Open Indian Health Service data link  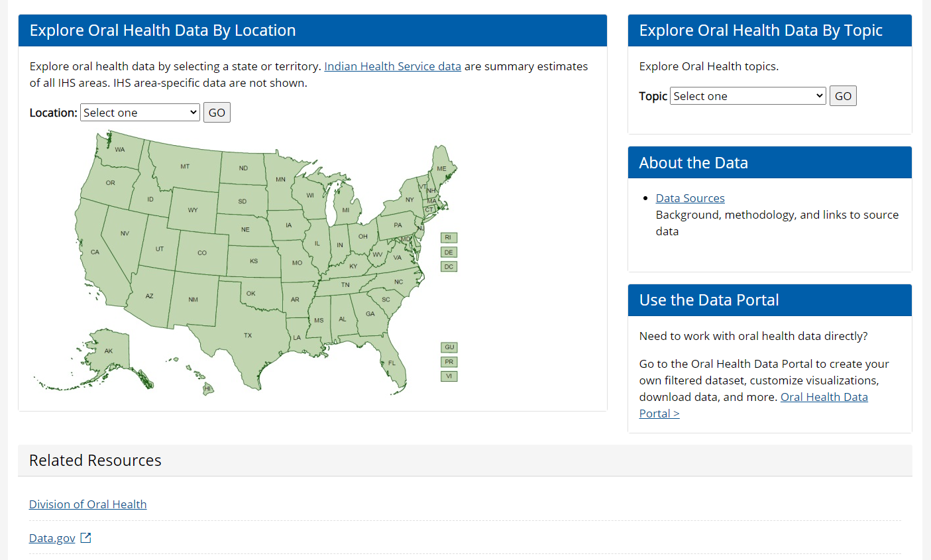point(392,66)
